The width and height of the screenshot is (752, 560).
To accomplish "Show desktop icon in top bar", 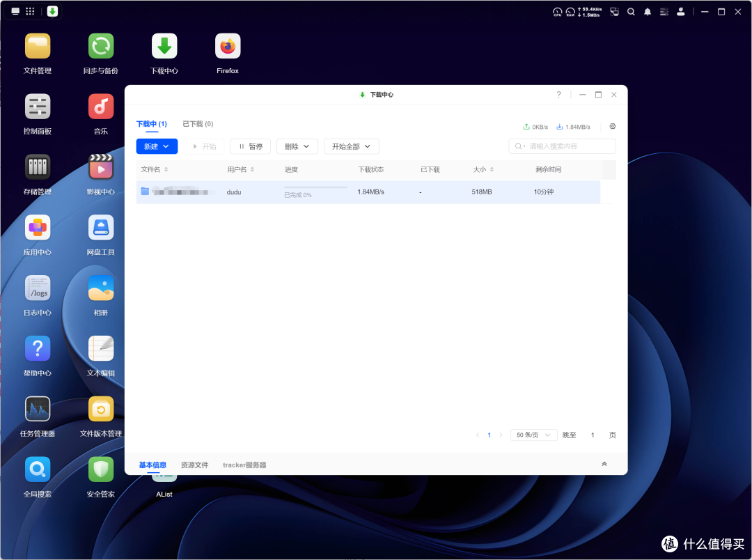I will click(x=15, y=11).
